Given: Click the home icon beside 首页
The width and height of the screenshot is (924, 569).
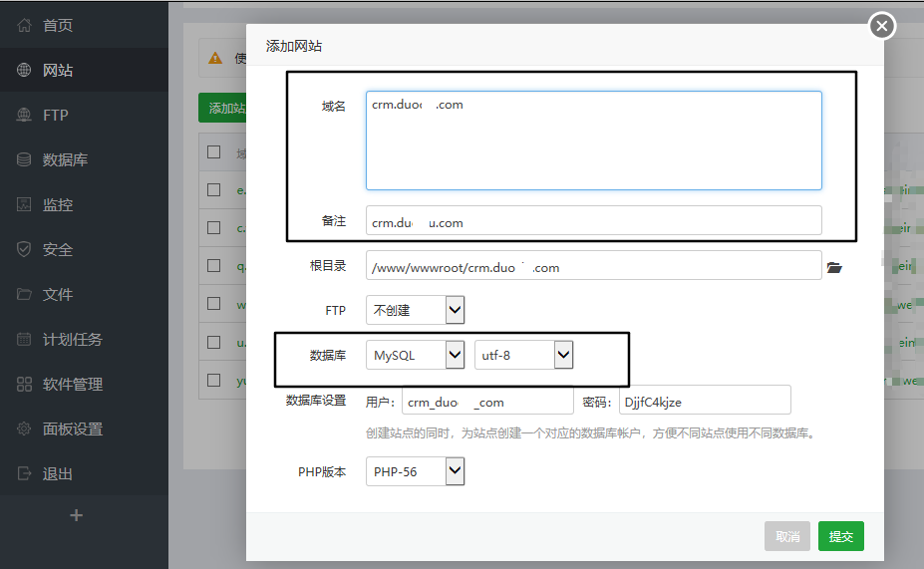Looking at the screenshot, I should (x=24, y=25).
